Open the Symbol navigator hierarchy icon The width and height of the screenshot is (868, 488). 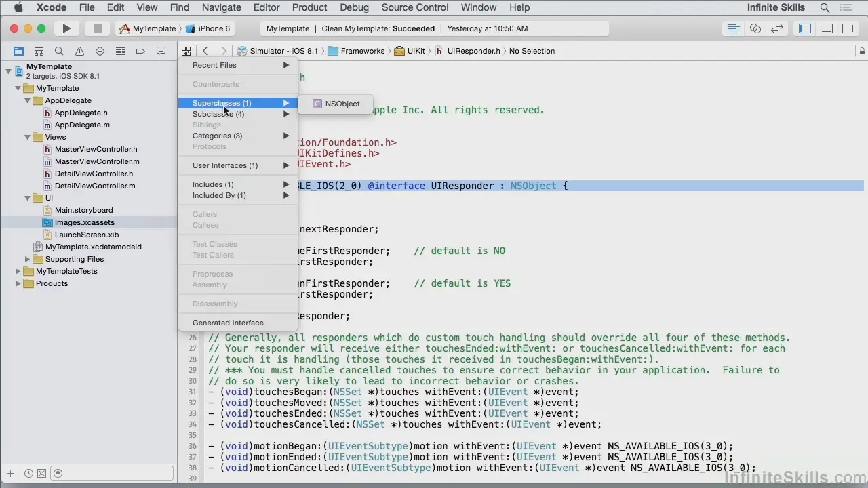(39, 51)
